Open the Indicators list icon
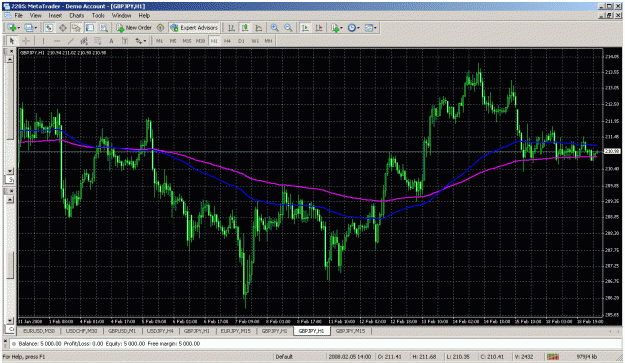This screenshot has width=625, height=363. click(x=335, y=27)
